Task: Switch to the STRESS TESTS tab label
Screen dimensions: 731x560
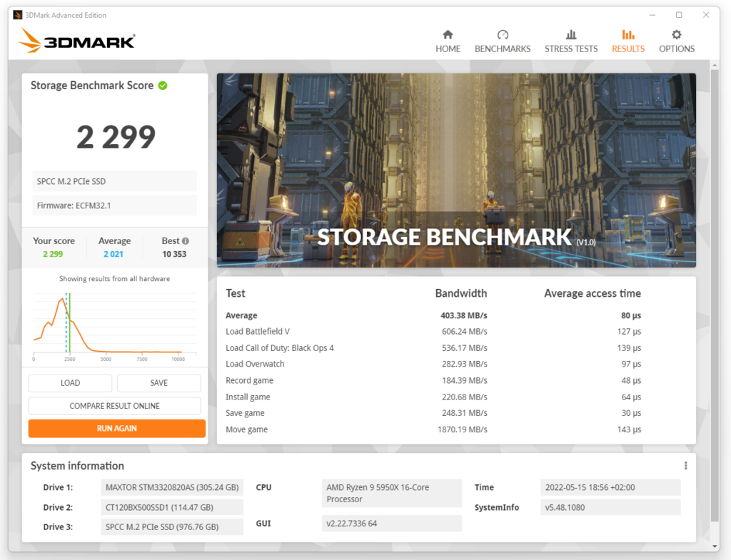Action: click(x=571, y=49)
